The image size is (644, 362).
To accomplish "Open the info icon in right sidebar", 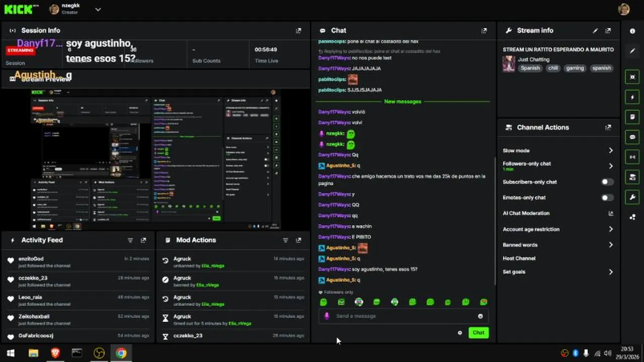I will (x=632, y=31).
